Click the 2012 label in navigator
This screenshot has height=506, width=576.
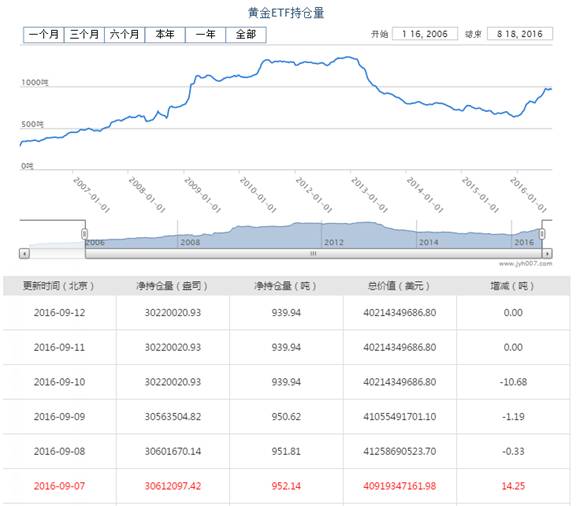click(x=334, y=242)
